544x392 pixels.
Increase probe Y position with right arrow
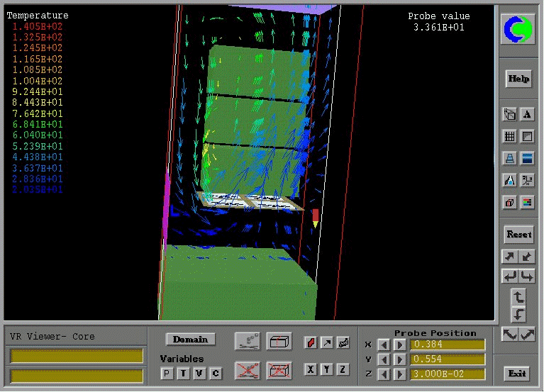[399, 359]
